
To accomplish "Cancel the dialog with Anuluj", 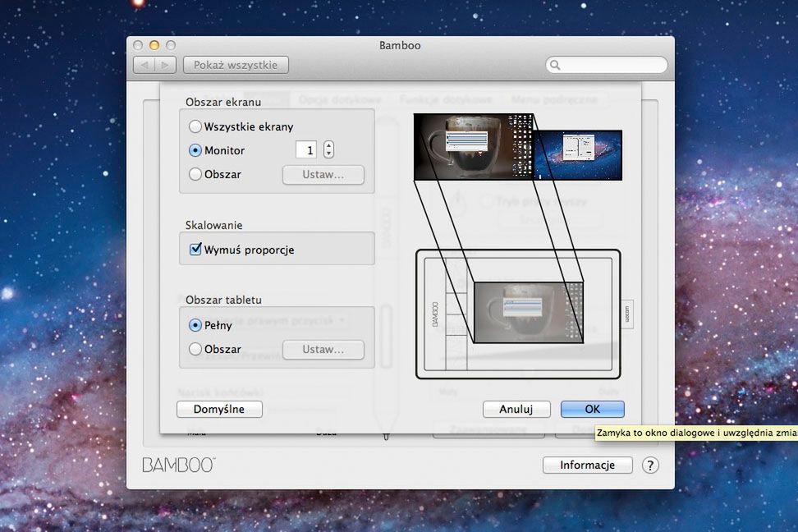I will click(x=516, y=410).
